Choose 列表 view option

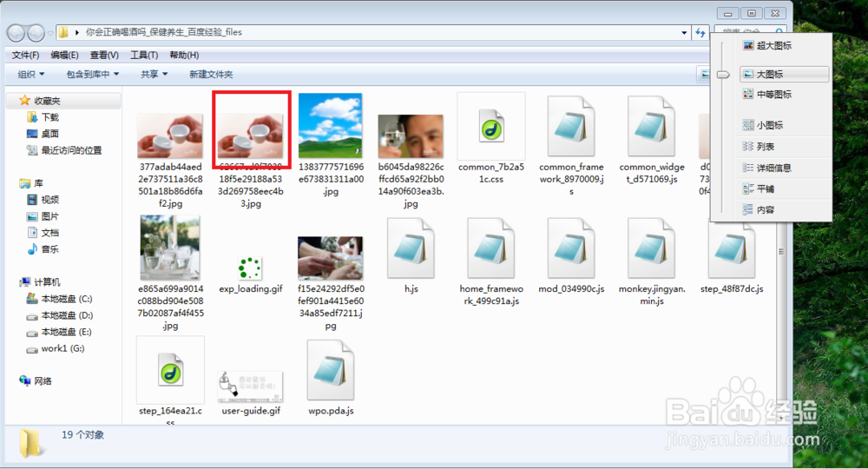coord(784,146)
